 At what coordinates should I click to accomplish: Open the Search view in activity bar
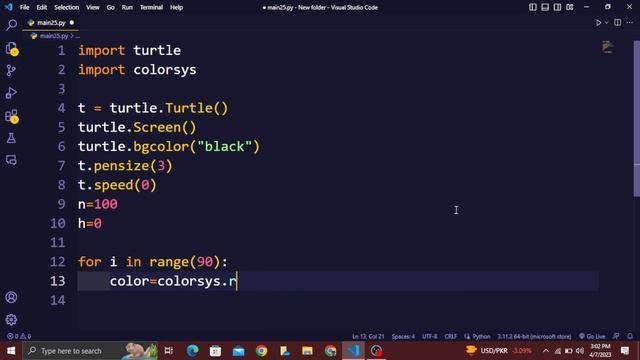point(11,25)
